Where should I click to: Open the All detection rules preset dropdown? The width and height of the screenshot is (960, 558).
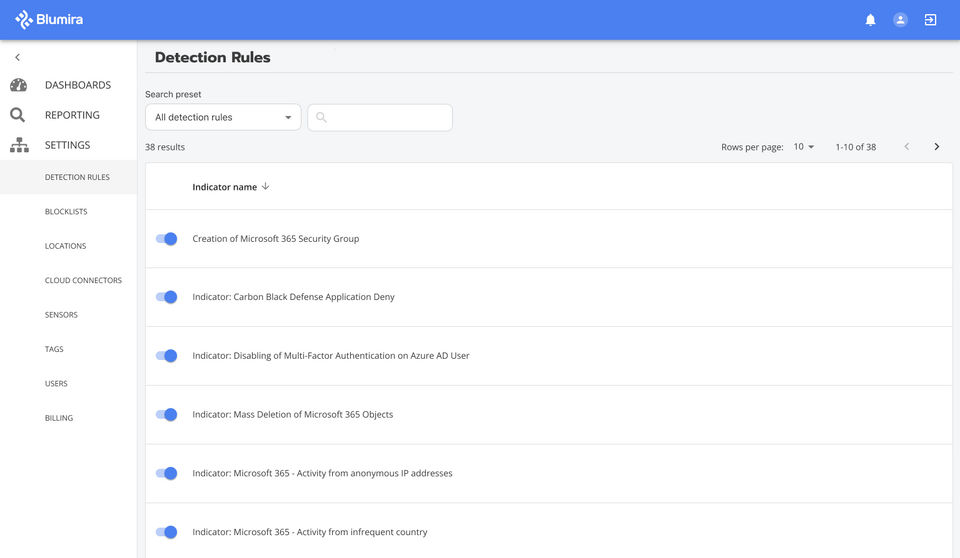pos(223,117)
